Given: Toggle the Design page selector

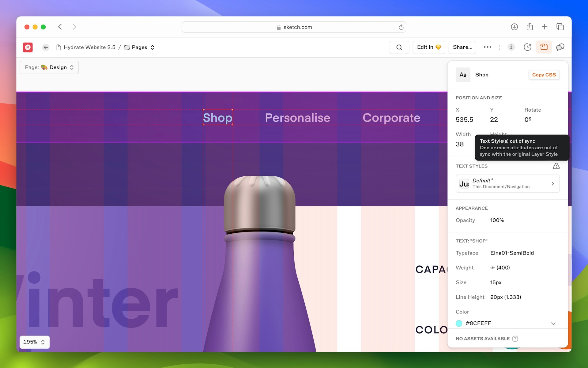Looking at the screenshot, I should coord(48,67).
